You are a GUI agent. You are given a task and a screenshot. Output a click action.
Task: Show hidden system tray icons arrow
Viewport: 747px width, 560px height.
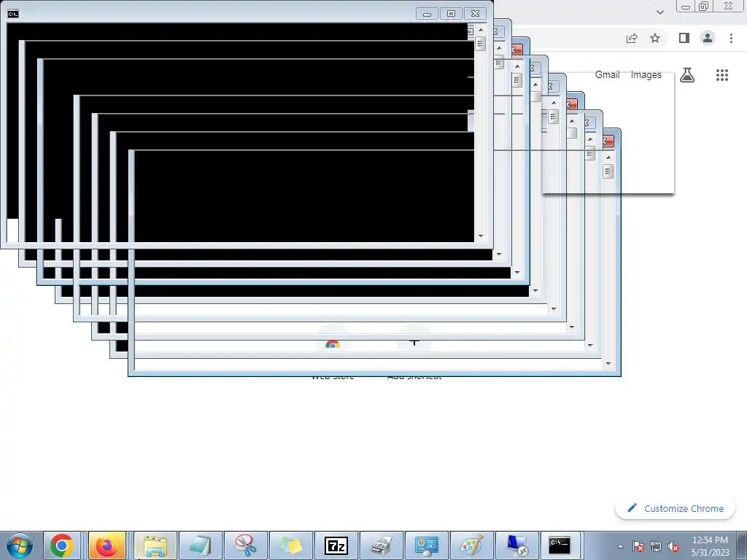(x=620, y=546)
